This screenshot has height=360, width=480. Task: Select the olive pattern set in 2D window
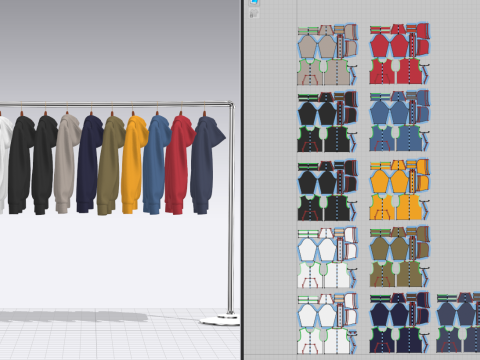399,257
